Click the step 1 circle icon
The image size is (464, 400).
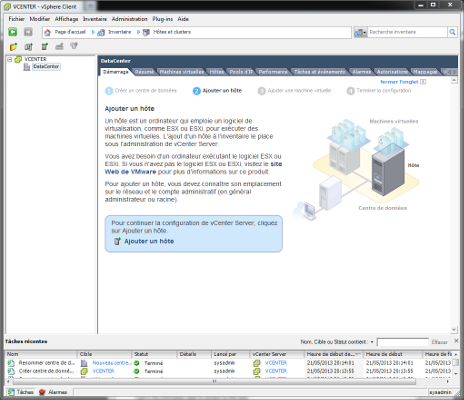[x=109, y=91]
